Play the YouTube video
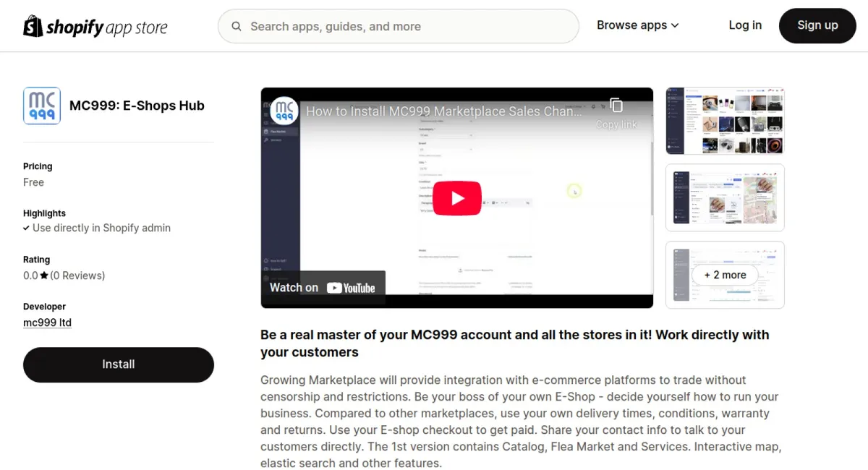The width and height of the screenshot is (868, 470). pyautogui.click(x=457, y=198)
